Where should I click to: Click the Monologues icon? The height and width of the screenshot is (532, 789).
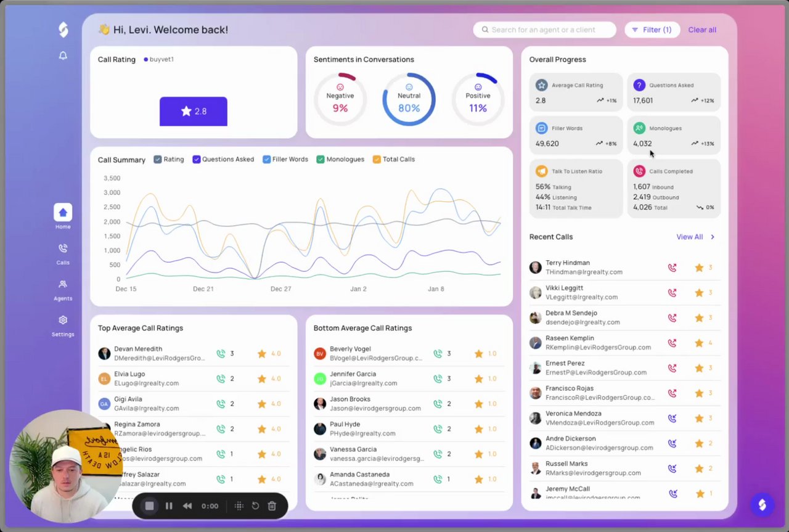click(x=639, y=128)
